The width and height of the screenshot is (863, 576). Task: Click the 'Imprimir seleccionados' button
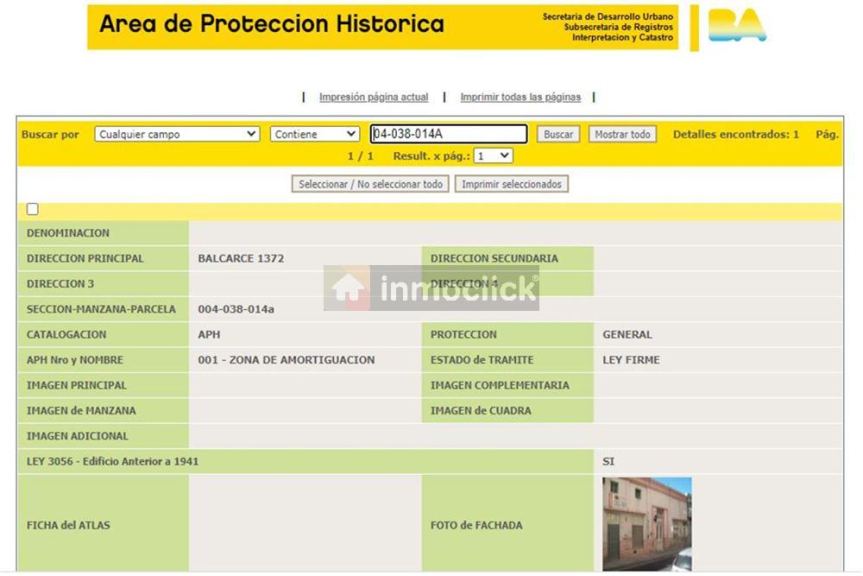pyautogui.click(x=511, y=184)
